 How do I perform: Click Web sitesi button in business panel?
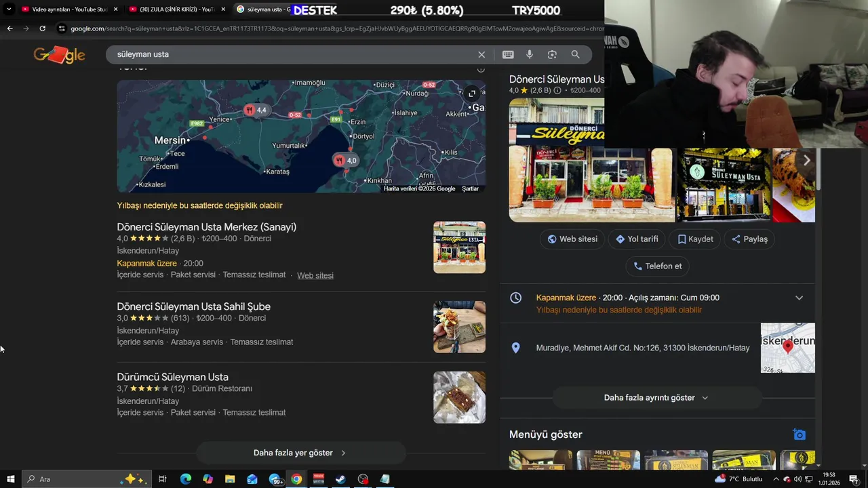click(x=572, y=239)
